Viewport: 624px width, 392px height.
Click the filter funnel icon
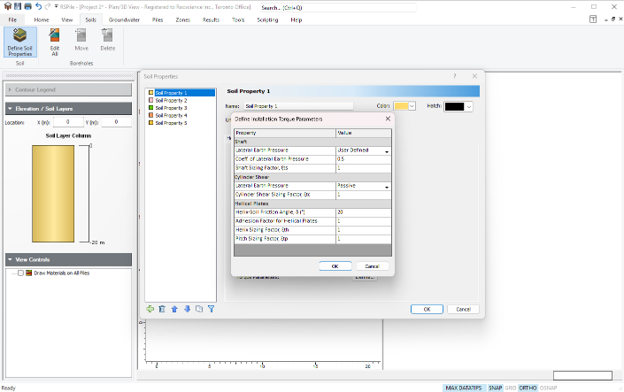pyautogui.click(x=211, y=309)
